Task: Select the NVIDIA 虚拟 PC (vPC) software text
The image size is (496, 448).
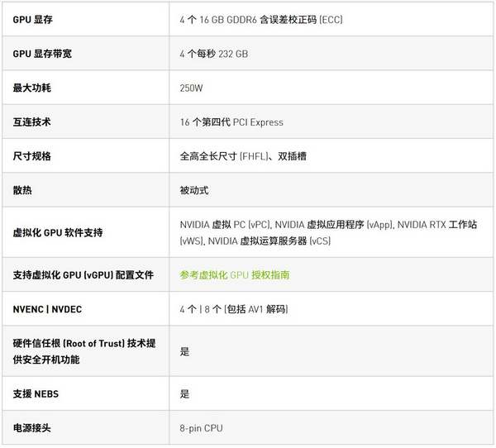Action: (224, 224)
